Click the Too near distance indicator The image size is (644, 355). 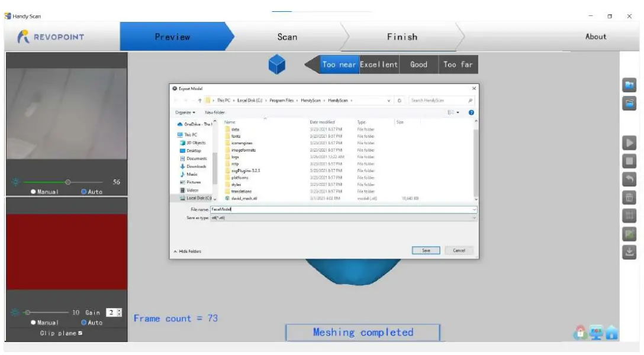(x=339, y=64)
